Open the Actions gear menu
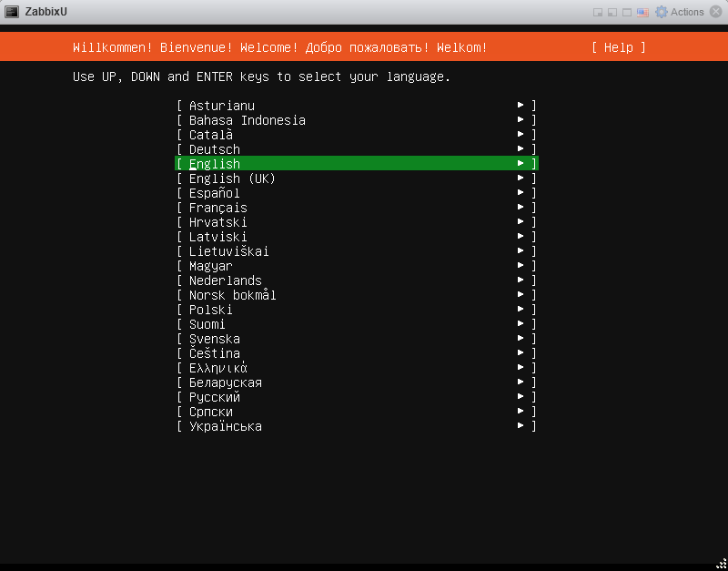Screen dimensions: 728x571 679,12
